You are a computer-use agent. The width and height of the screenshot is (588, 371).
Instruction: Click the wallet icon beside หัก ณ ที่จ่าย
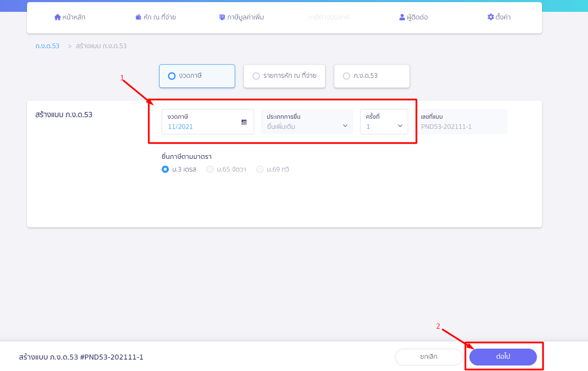[138, 17]
